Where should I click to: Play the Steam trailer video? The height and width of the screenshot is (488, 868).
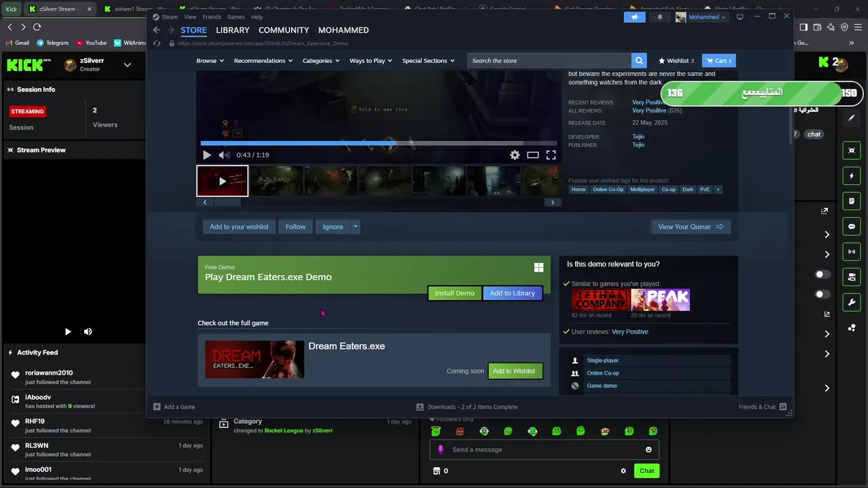pos(207,155)
